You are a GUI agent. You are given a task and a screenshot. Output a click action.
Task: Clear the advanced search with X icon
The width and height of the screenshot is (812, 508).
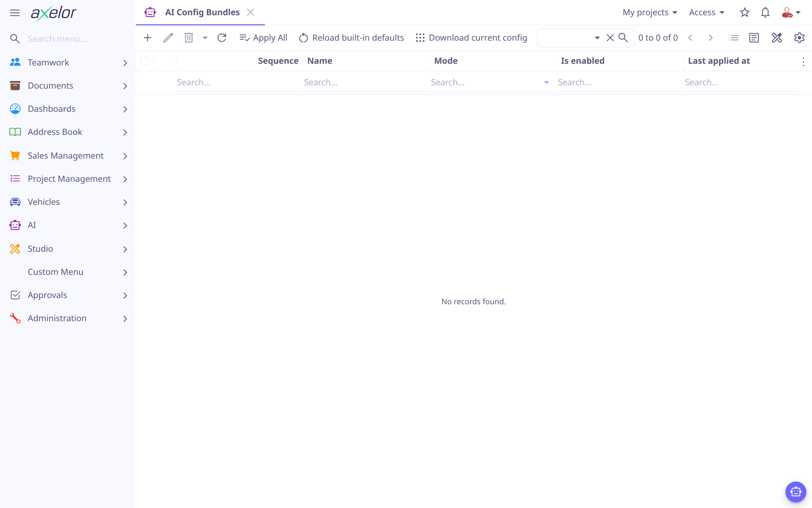pos(610,38)
